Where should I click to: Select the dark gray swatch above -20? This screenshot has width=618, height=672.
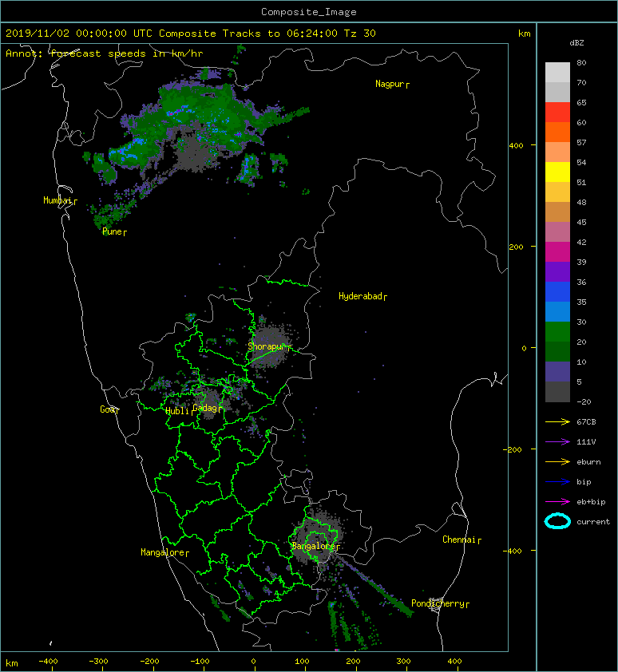coord(557,391)
